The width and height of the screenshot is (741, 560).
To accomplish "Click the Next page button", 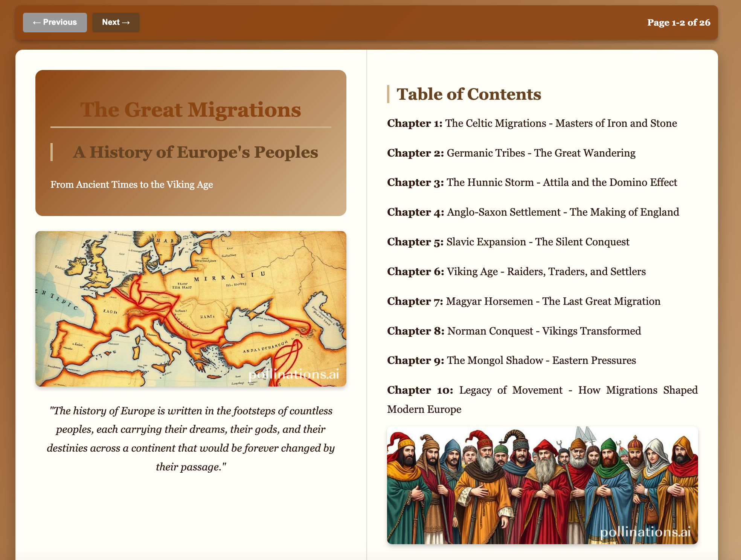I will click(116, 22).
